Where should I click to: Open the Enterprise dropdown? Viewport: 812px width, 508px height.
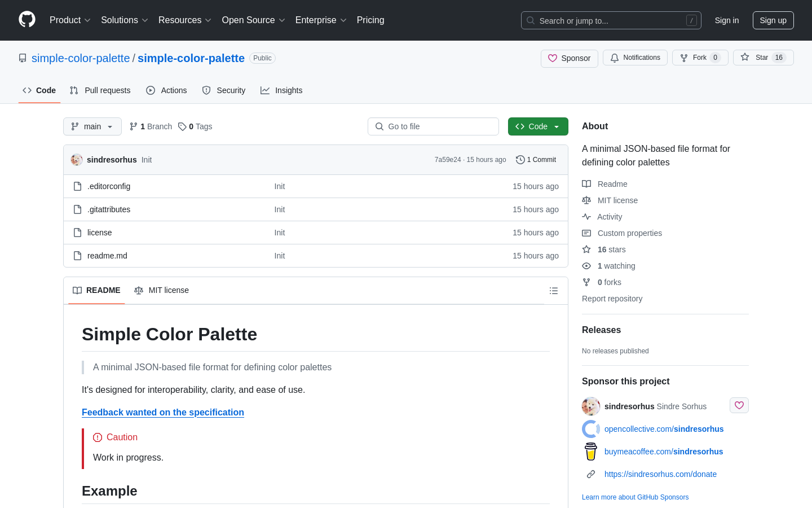321,20
